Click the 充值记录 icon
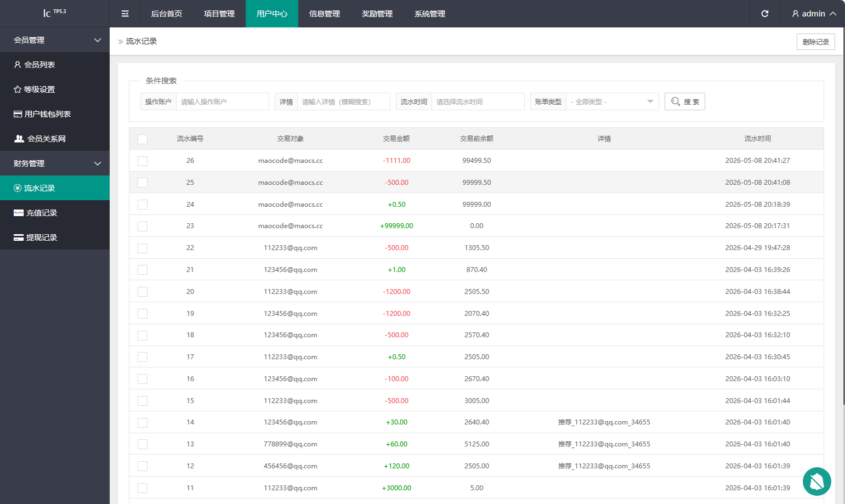This screenshot has width=845, height=504. tap(19, 213)
